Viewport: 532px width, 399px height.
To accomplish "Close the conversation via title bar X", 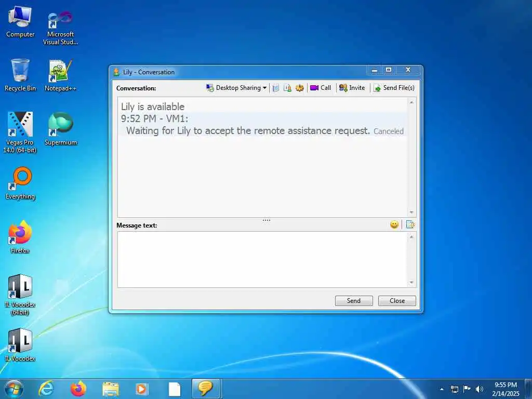I will tap(408, 70).
